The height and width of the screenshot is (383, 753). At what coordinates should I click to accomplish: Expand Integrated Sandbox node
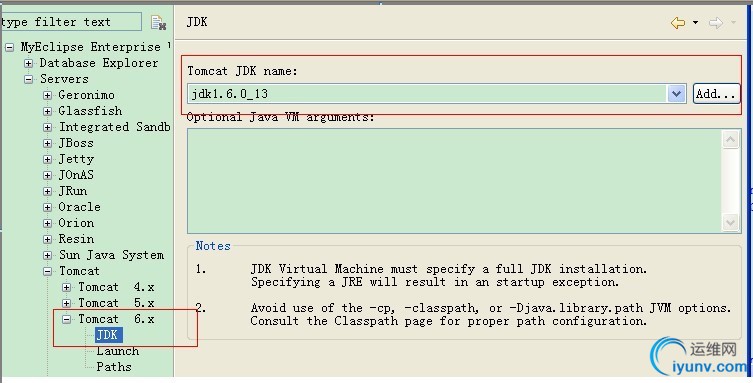(x=48, y=127)
